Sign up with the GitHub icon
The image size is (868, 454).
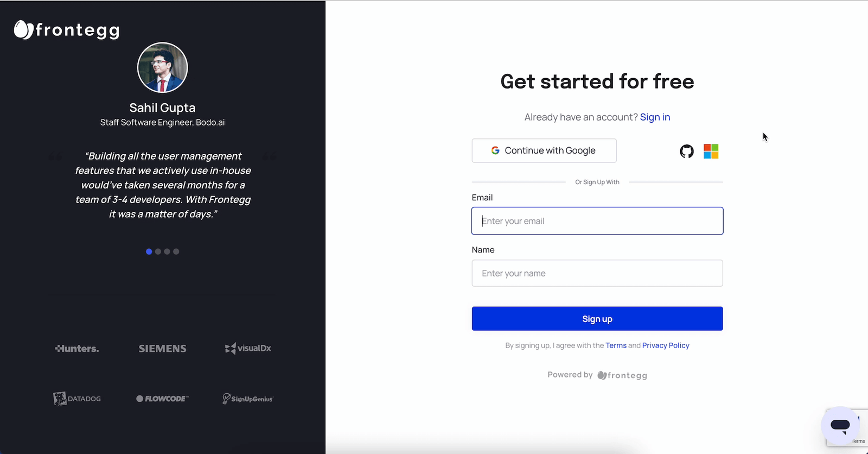pos(686,151)
